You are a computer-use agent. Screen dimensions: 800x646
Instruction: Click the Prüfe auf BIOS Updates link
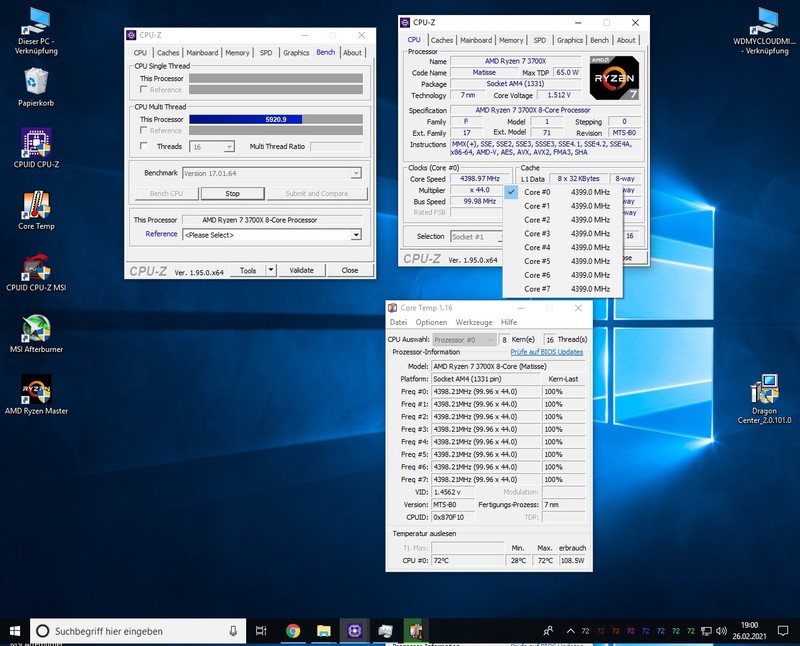coord(546,352)
